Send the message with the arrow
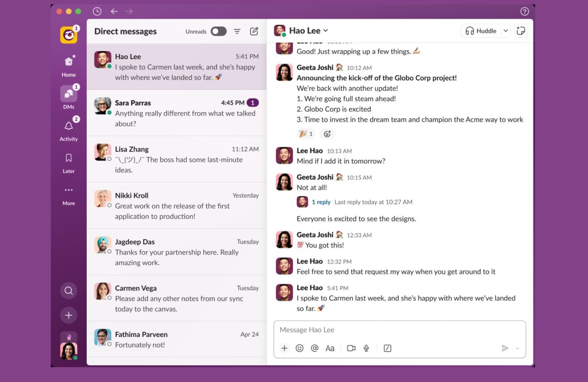The image size is (588, 382). [505, 348]
